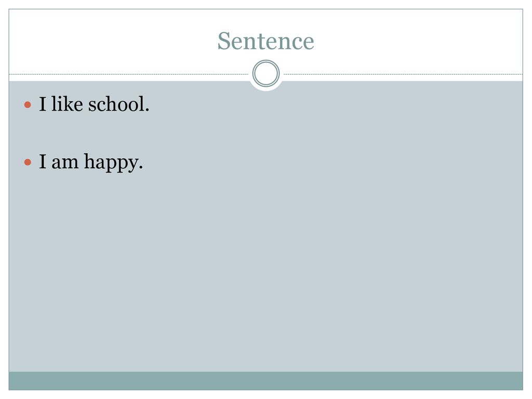Click the dashed line left of the circle
Image resolution: width=532 pixels, height=399 pixels.
click(129, 74)
